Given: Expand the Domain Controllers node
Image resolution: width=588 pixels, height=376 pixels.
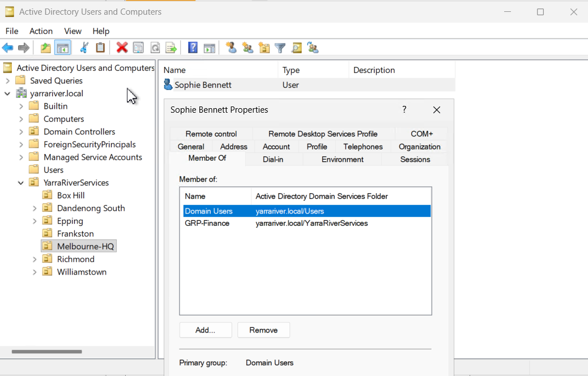Looking at the screenshot, I should click(x=21, y=131).
